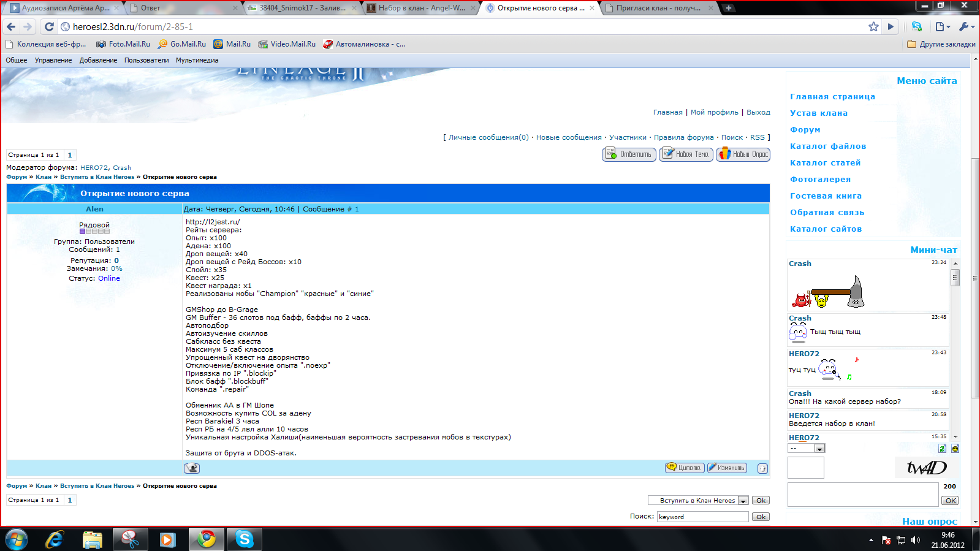Click the go-to-top arrow icon on post
The image size is (980, 551).
click(762, 468)
